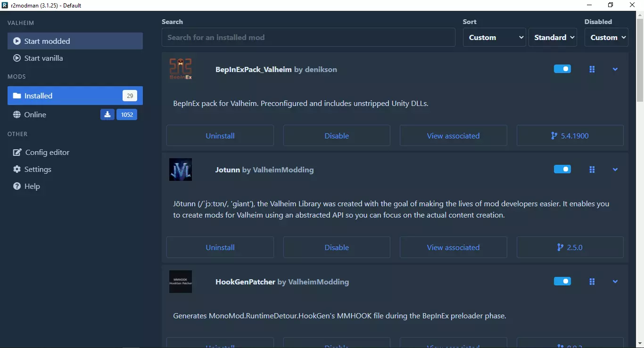Click the drag handle icon for HookGenPatcher
The height and width of the screenshot is (348, 644).
592,282
